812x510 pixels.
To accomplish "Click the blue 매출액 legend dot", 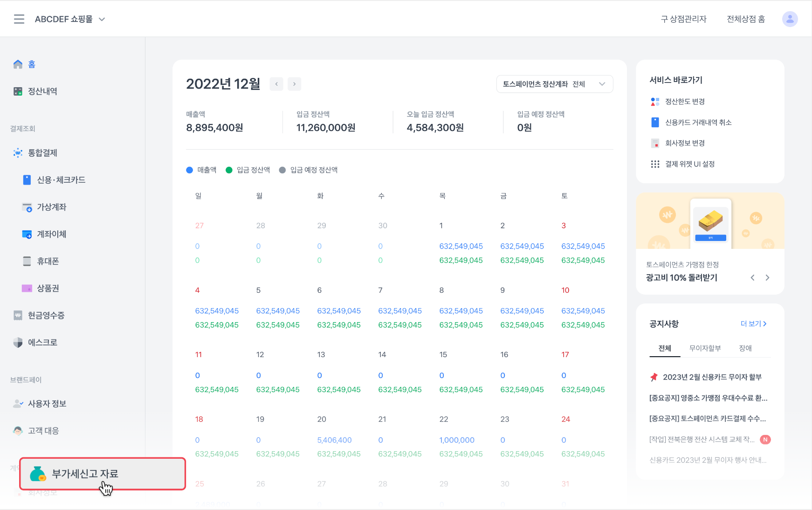I will coord(190,170).
